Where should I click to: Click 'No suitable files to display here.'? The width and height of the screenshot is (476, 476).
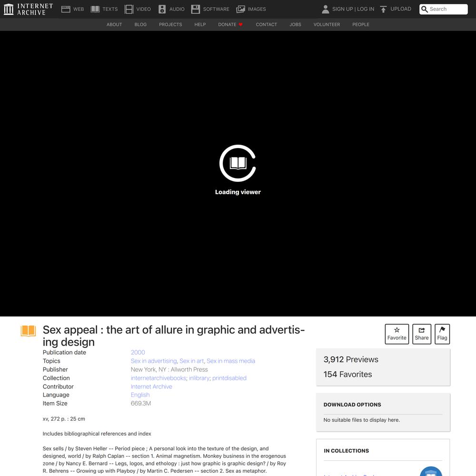(x=362, y=420)
